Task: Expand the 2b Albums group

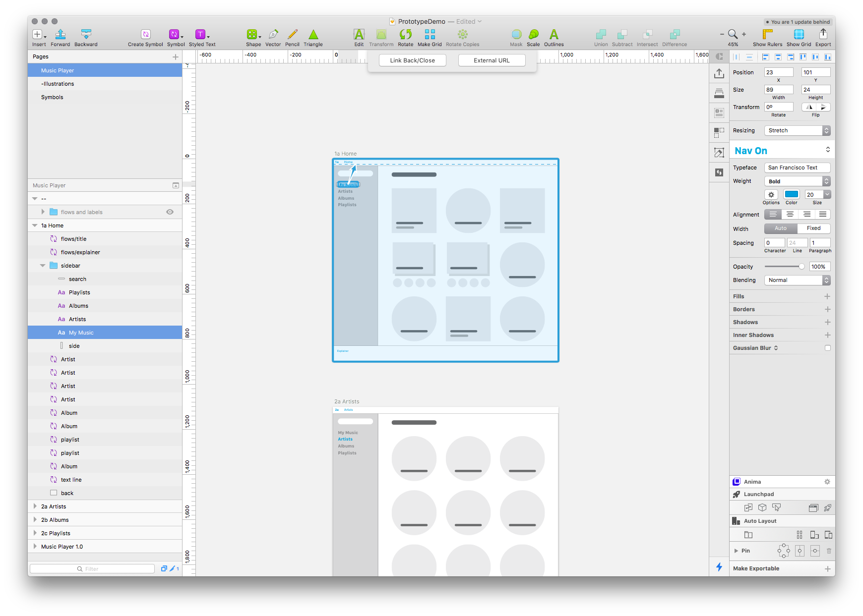Action: point(35,519)
